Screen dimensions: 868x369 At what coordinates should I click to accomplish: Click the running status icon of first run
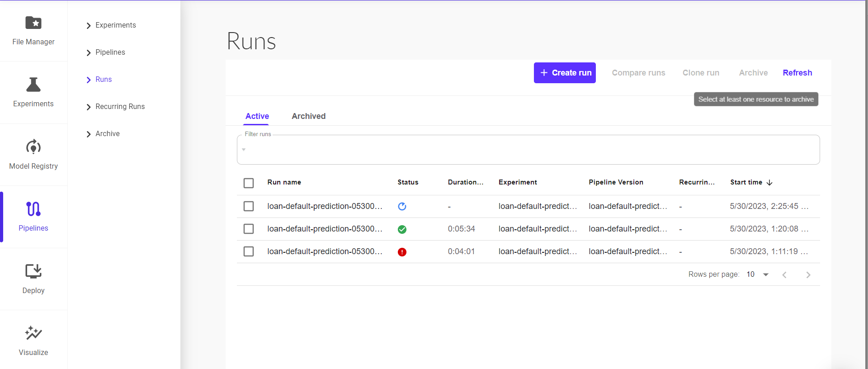402,206
